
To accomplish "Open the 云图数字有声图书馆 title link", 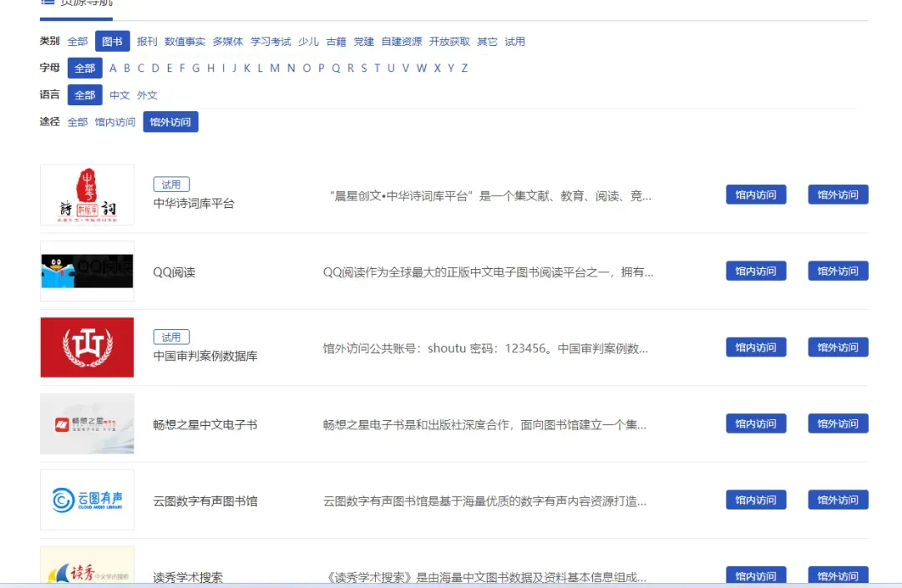I will (x=205, y=501).
